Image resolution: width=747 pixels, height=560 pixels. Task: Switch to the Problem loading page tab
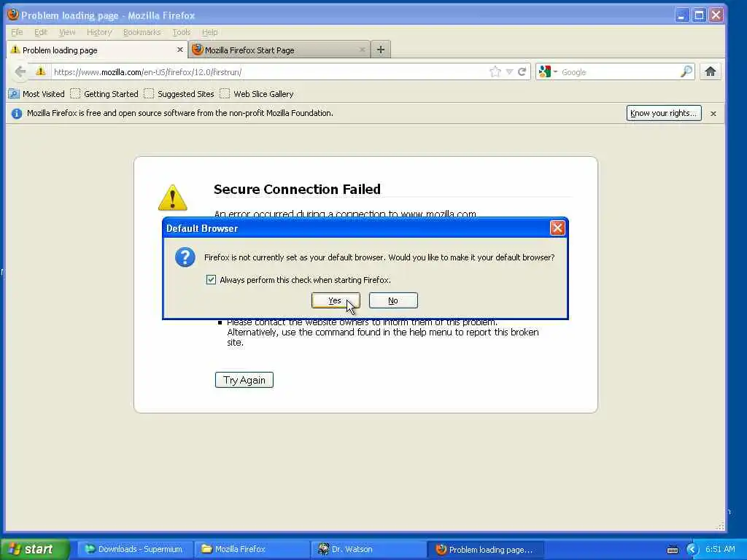point(97,50)
